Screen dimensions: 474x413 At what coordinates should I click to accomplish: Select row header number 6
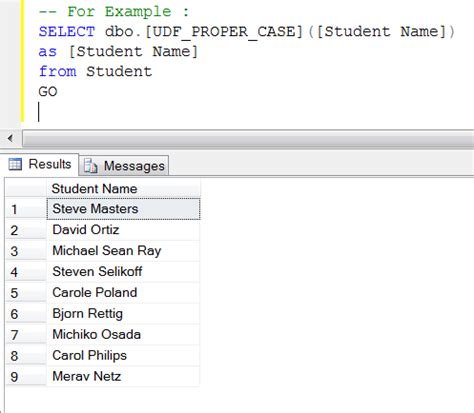coord(26,314)
